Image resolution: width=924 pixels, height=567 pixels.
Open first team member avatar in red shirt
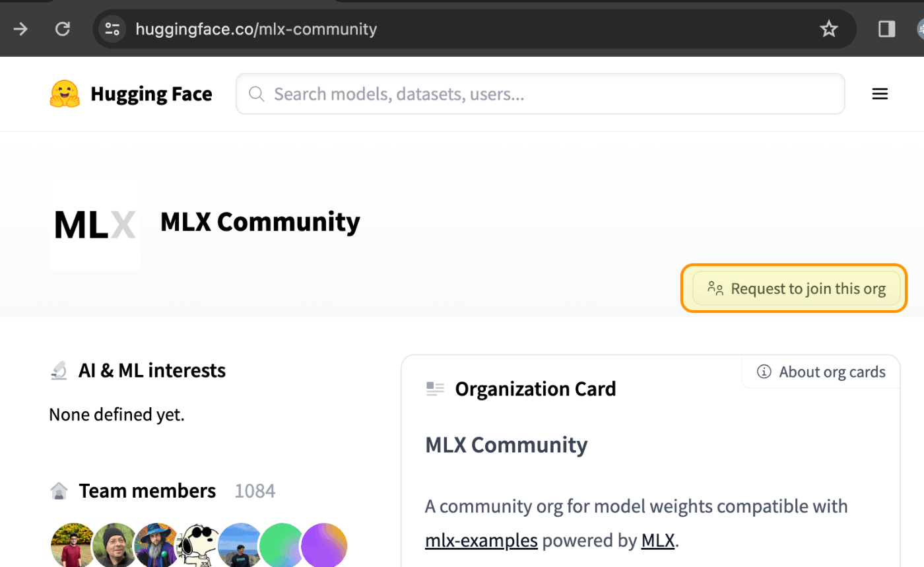[72, 546]
